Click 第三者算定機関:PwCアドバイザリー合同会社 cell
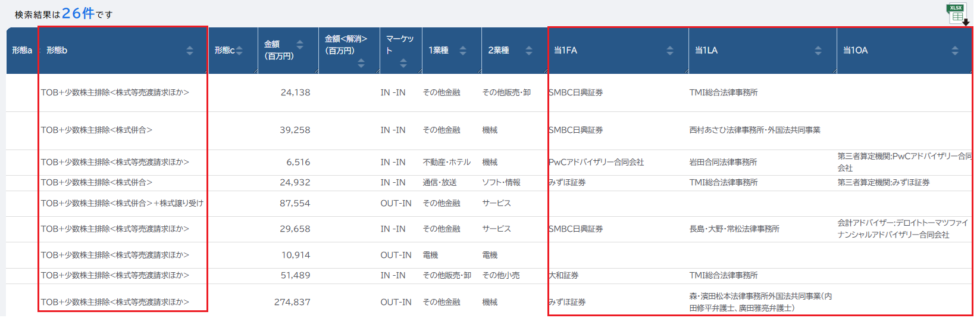Image resolution: width=980 pixels, height=324 pixels. (x=904, y=162)
